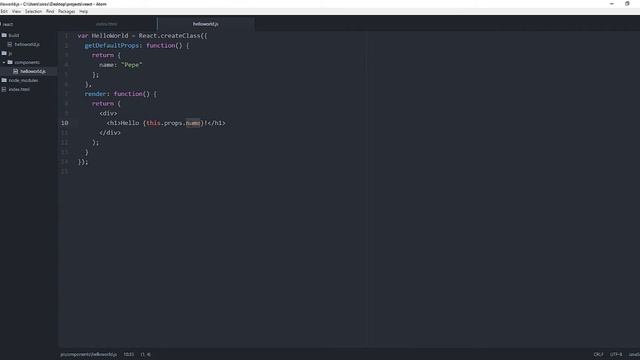Screen dimensions: 640x360
Task: Click the CRLF line ending selector
Action: click(598, 354)
